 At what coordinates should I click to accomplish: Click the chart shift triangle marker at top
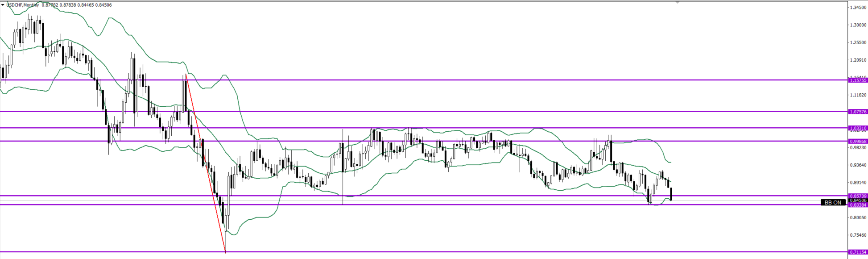coord(678,3)
